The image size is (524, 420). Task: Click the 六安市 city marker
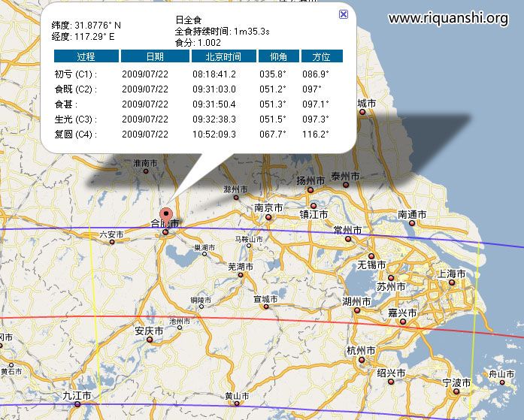(x=112, y=242)
